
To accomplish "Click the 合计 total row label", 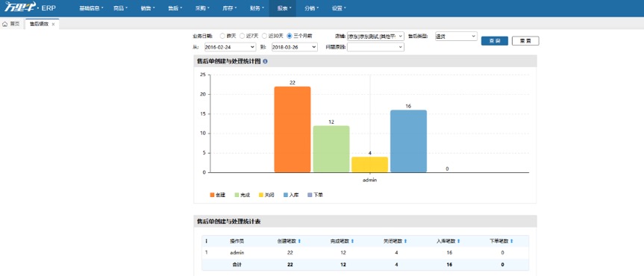I will 237,265.
